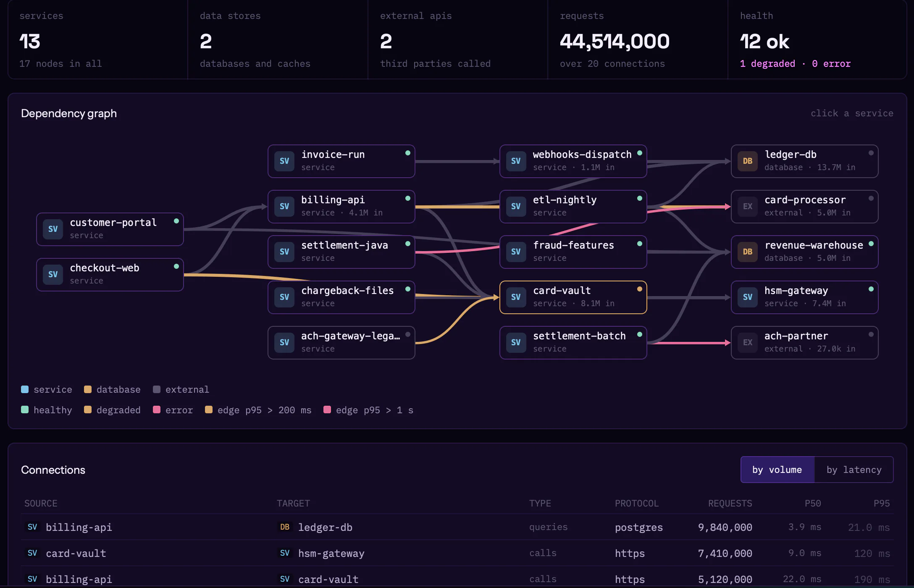Click 'third parties called' caption
The image size is (914, 588).
[x=435, y=63]
